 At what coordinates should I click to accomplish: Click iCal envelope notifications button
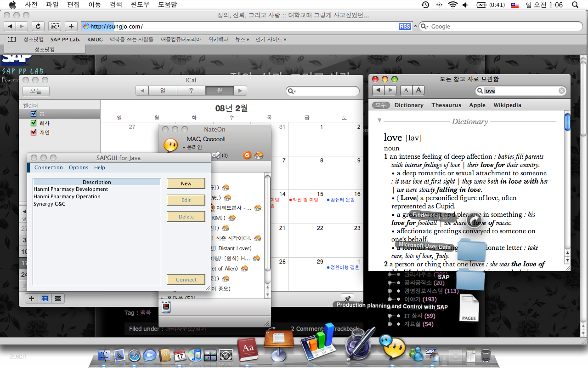coord(58,298)
